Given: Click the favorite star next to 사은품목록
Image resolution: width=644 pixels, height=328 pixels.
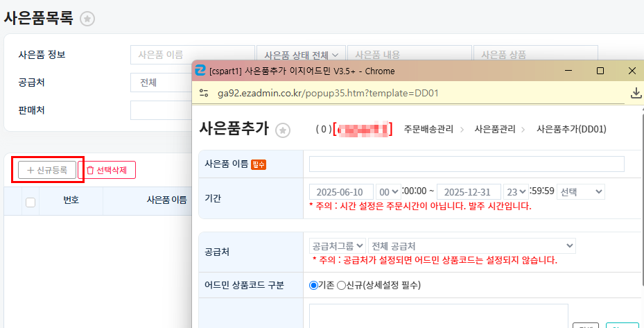Looking at the screenshot, I should tap(87, 19).
